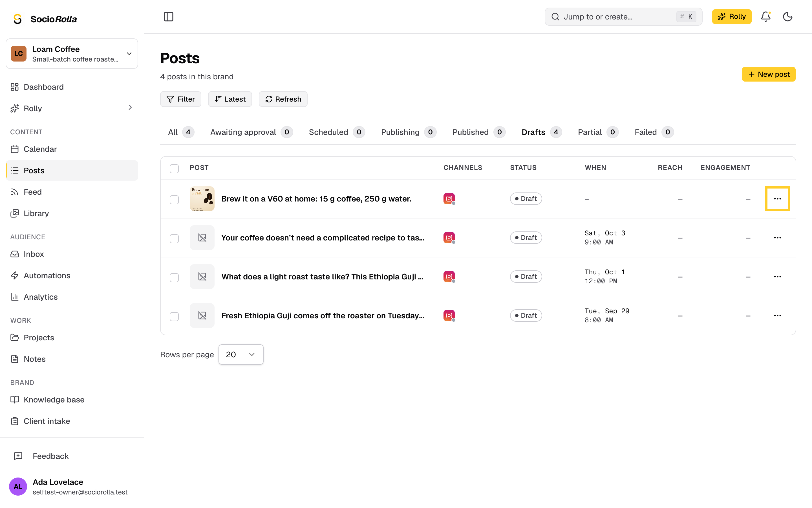Select all posts with header checkbox
Image resolution: width=812 pixels, height=508 pixels.
tap(174, 168)
